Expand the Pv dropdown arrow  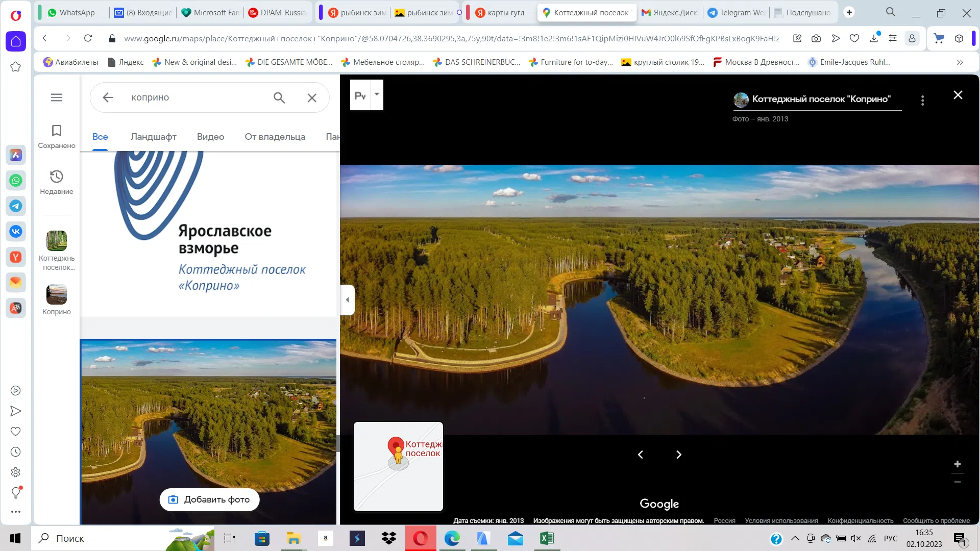click(x=377, y=94)
